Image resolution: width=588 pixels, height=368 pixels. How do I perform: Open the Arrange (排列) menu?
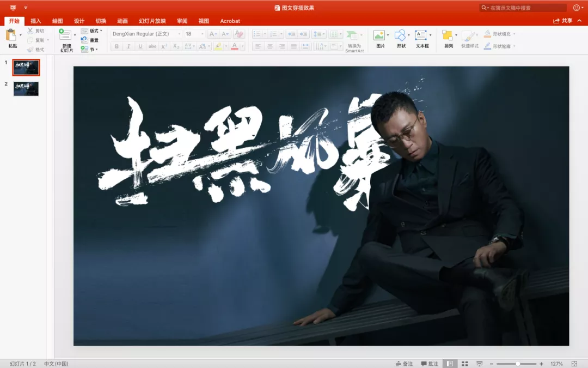pos(449,39)
